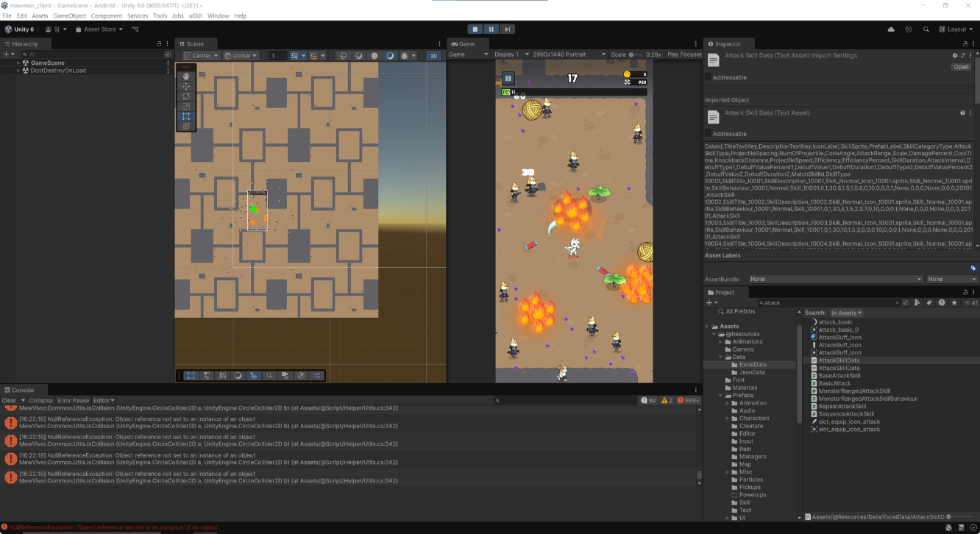Image resolution: width=980 pixels, height=534 pixels.
Task: Open the Editor dropdown in Console
Action: pyautogui.click(x=104, y=401)
